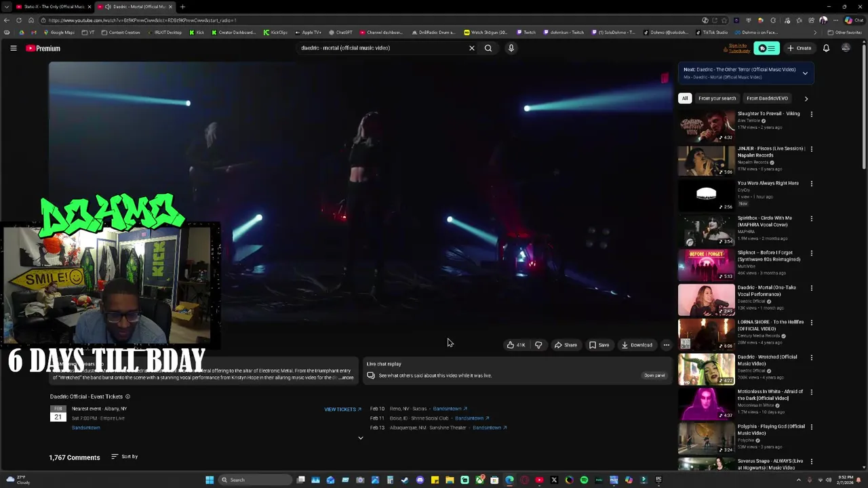Open Spotify from the taskbar

(x=584, y=480)
